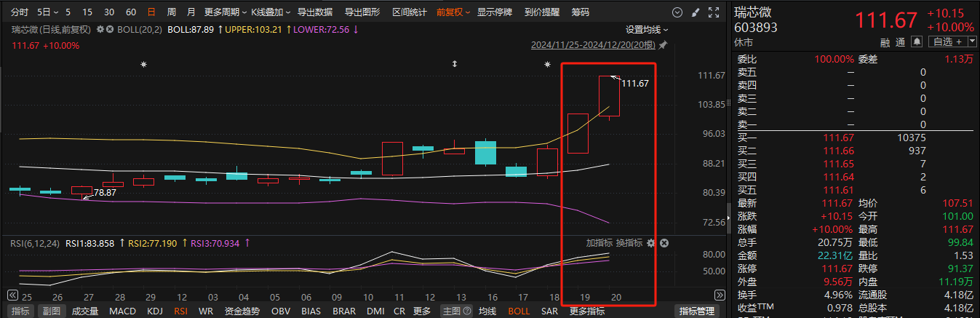Toggle 主图 main-chart indicator bar
Image resolution: width=980 pixels, height=318 pixels.
pos(451,311)
